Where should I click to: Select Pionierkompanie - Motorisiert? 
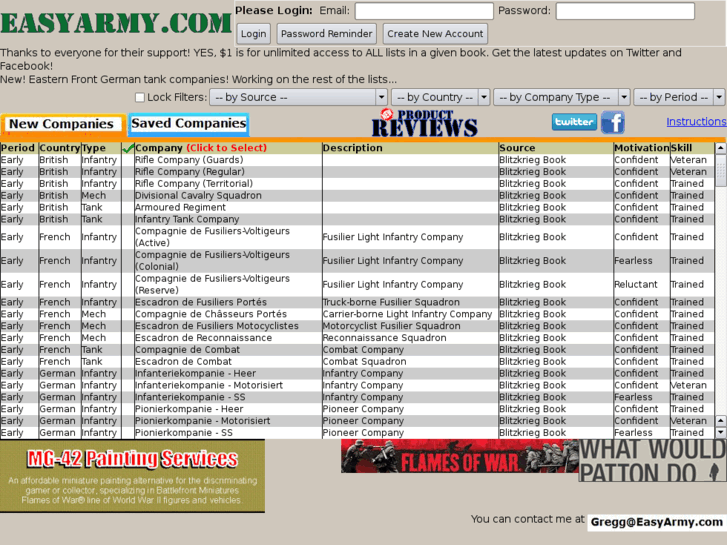point(203,421)
